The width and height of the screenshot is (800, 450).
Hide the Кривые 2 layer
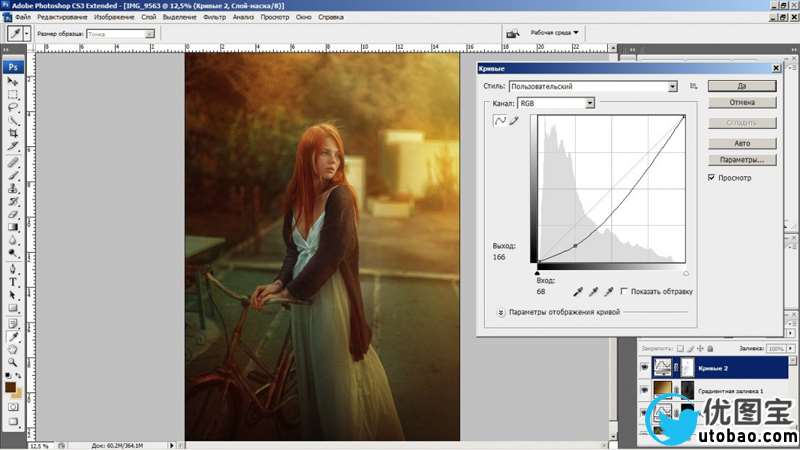click(x=644, y=367)
